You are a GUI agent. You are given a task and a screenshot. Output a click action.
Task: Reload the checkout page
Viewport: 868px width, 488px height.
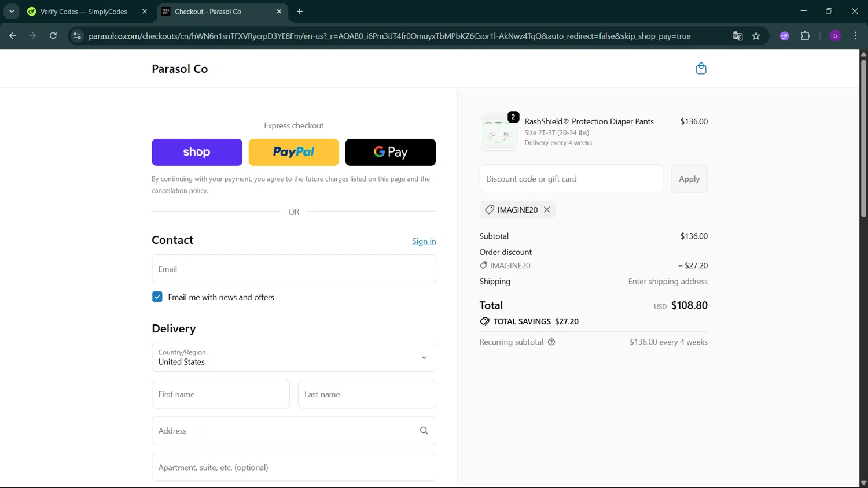53,36
